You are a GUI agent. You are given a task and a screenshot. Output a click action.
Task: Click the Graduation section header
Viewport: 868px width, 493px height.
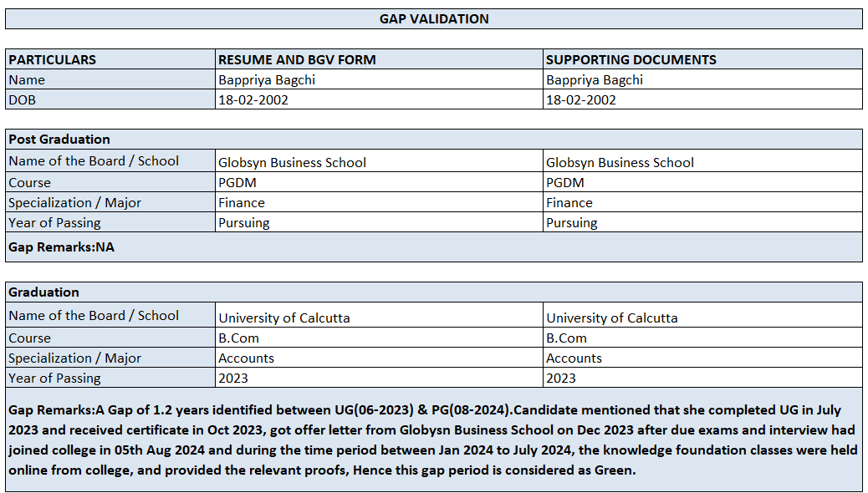[43, 292]
